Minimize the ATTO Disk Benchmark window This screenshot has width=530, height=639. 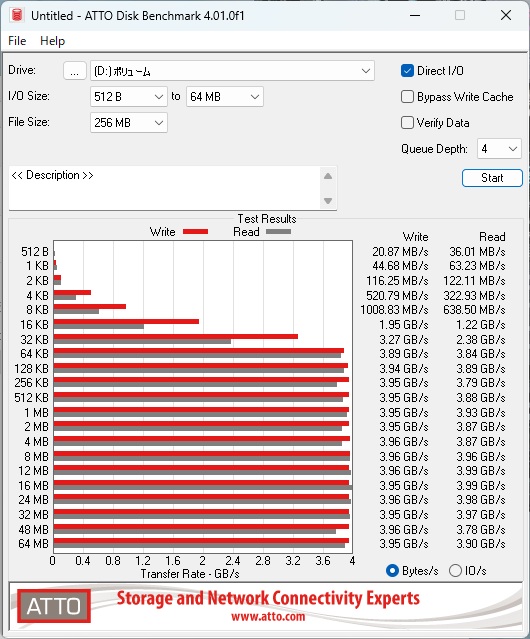[415, 15]
